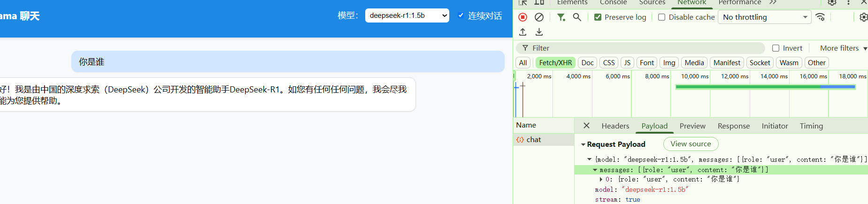Select the Manifest filter chip

coord(727,63)
